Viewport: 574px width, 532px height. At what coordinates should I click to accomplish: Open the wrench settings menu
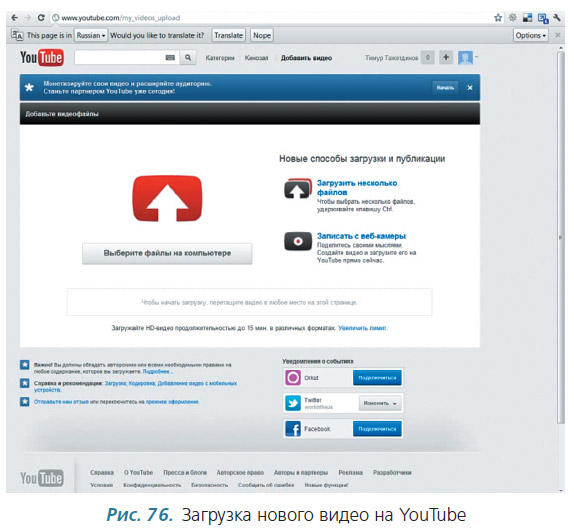point(557,17)
